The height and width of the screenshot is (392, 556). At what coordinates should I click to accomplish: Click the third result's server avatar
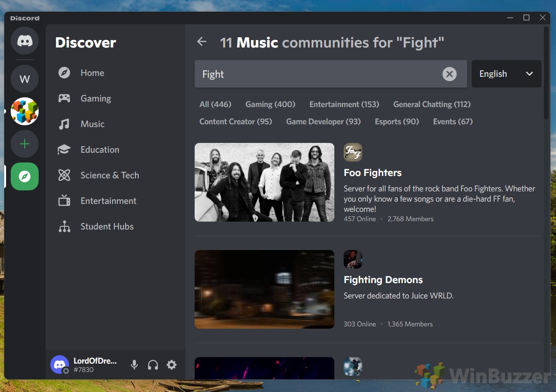353,366
